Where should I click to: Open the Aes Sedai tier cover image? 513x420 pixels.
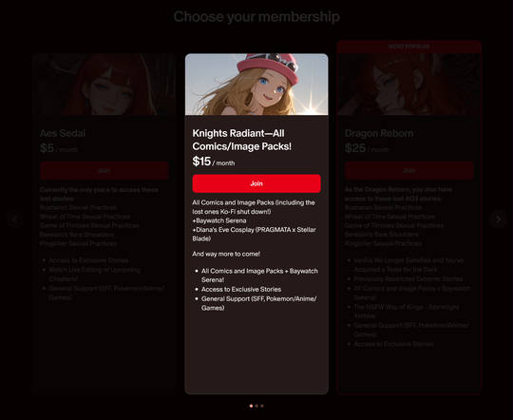coord(104,85)
